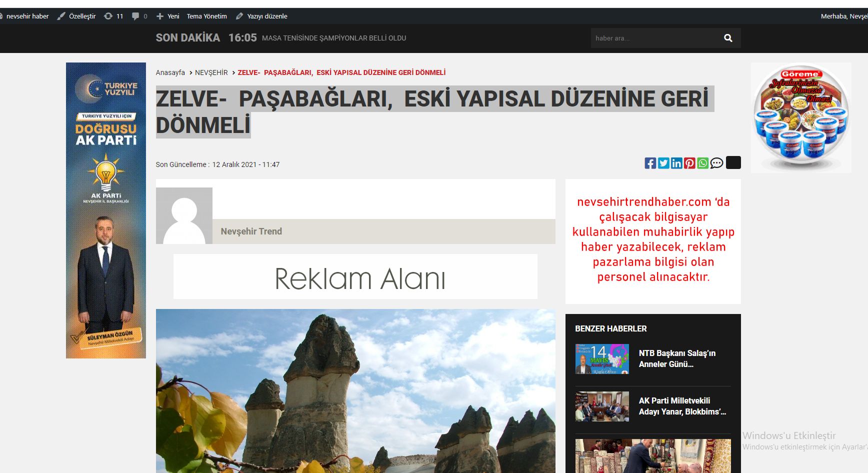Open the Yeni add-new menu
Image resolution: width=868 pixels, height=473 pixels.
point(168,16)
